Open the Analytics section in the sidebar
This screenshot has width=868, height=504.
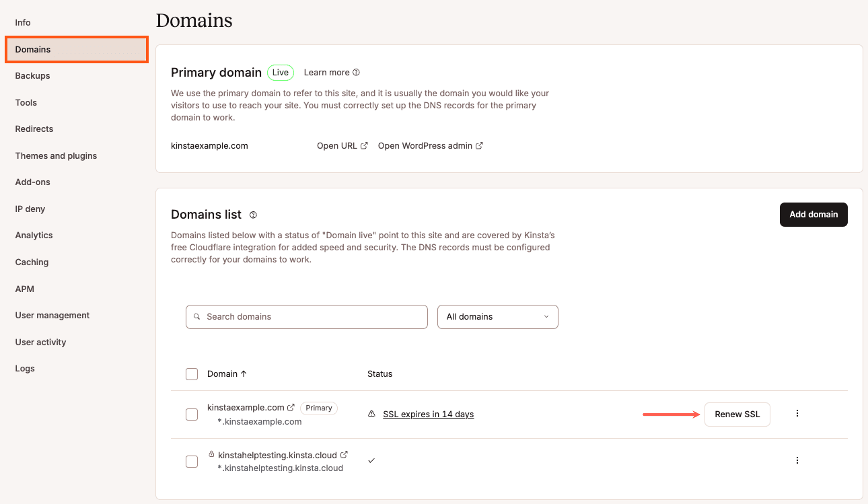pos(34,235)
